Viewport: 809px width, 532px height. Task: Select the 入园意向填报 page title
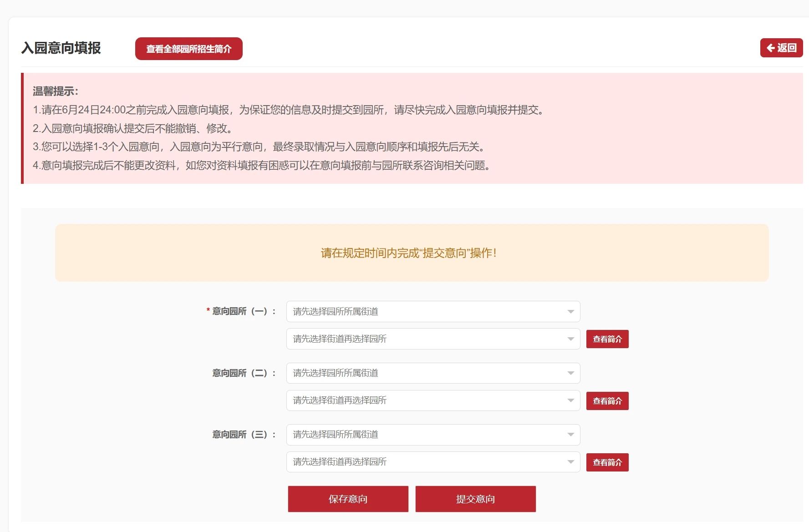61,48
